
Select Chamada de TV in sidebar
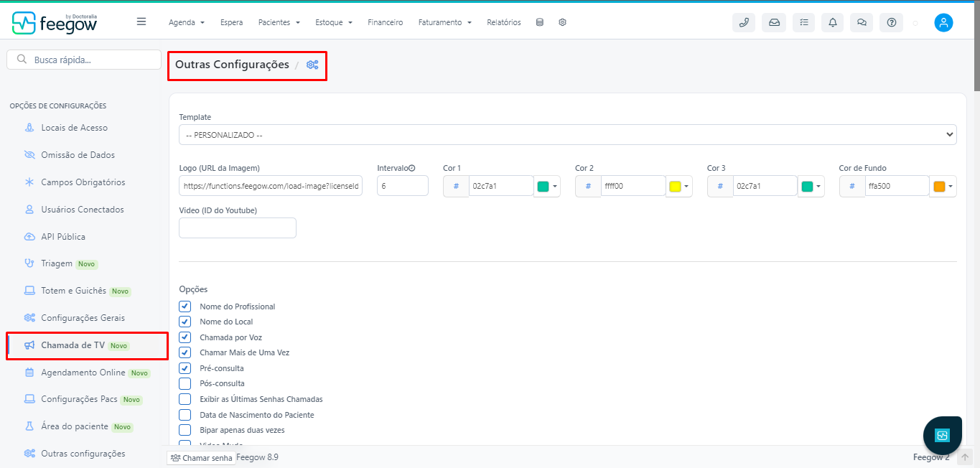(x=73, y=345)
